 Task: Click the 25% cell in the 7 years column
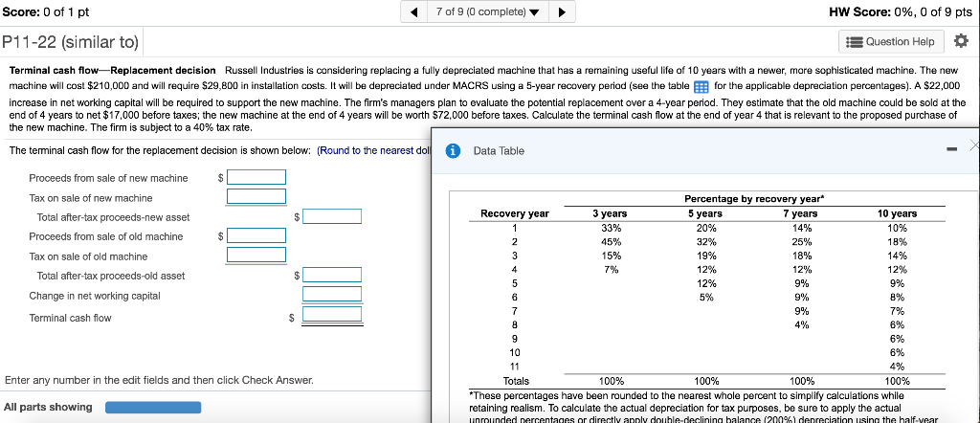coord(802,242)
